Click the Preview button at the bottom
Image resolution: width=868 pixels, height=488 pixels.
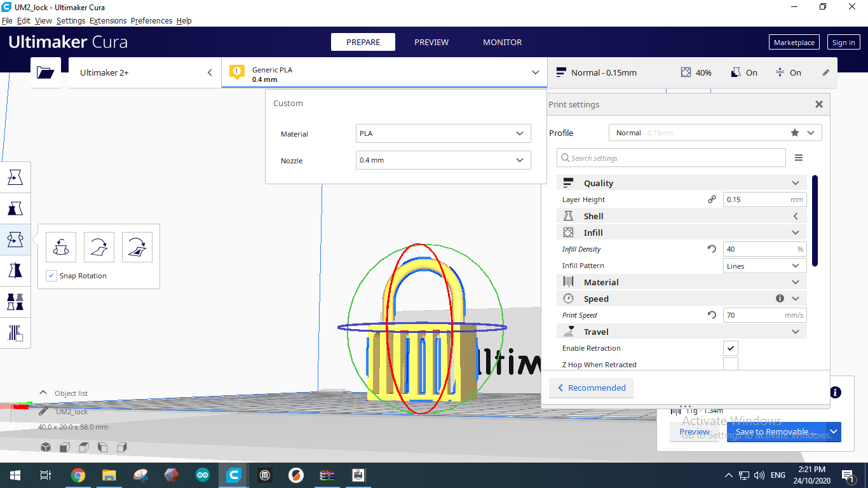coord(695,432)
